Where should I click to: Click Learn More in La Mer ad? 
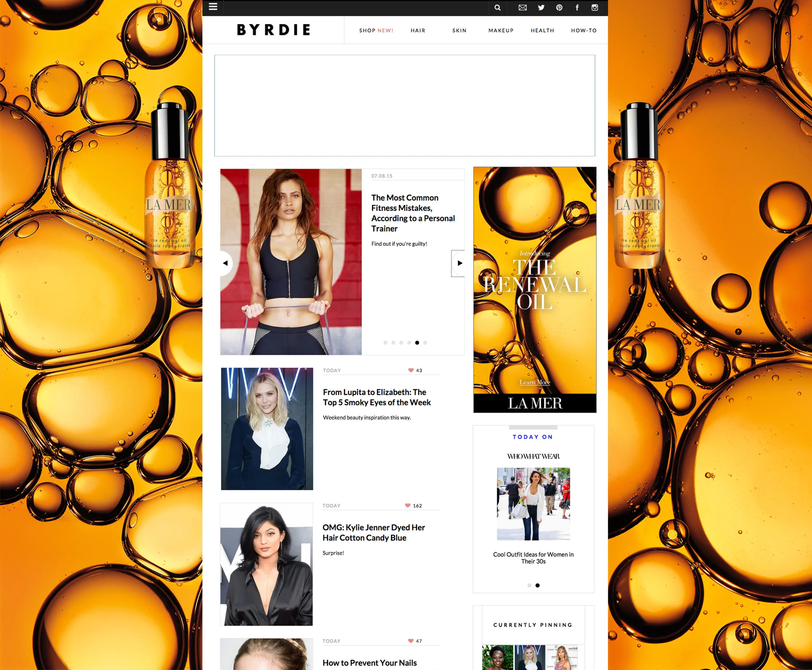(535, 382)
